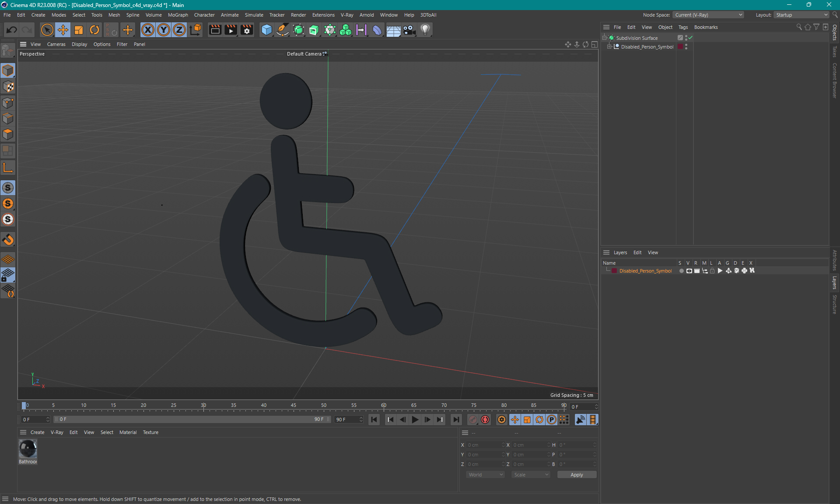Select the Bathroom material thumbnail
Screen dimensions: 840x504
coord(28,448)
